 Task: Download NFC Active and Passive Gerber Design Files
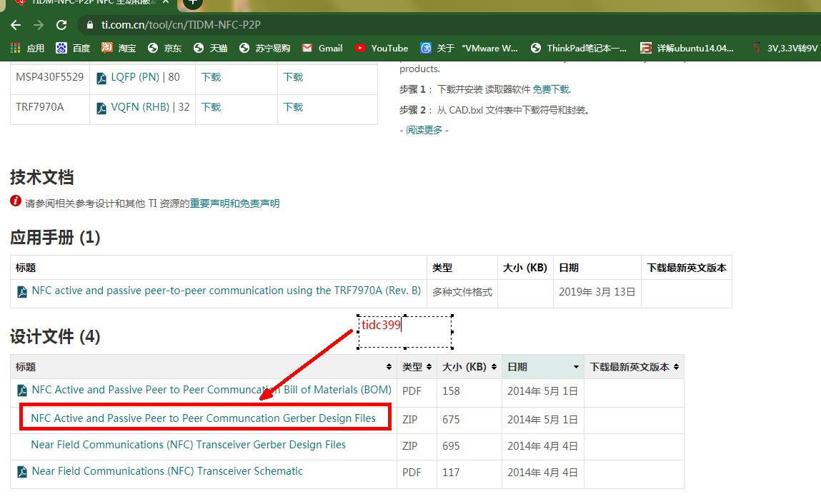(x=203, y=418)
